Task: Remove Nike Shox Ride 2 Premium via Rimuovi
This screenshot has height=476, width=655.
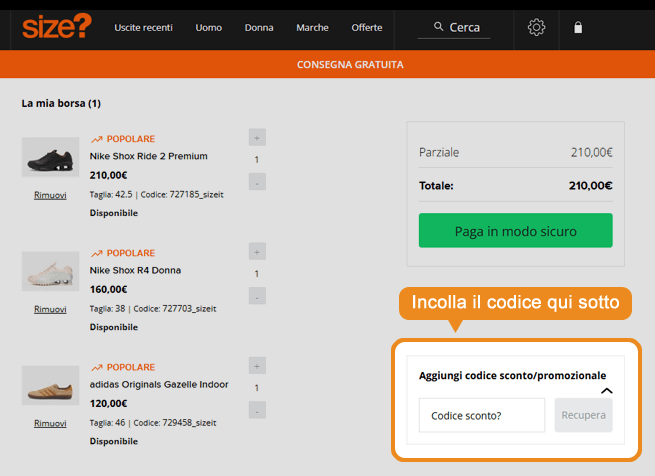Action: pyautogui.click(x=50, y=195)
